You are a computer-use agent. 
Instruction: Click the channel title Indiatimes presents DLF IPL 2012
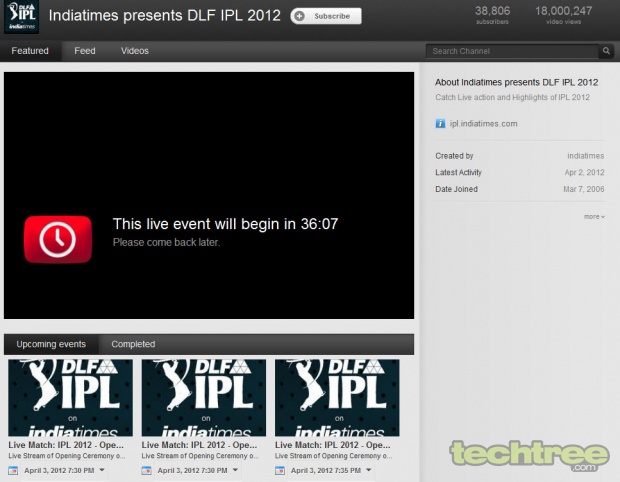click(164, 15)
